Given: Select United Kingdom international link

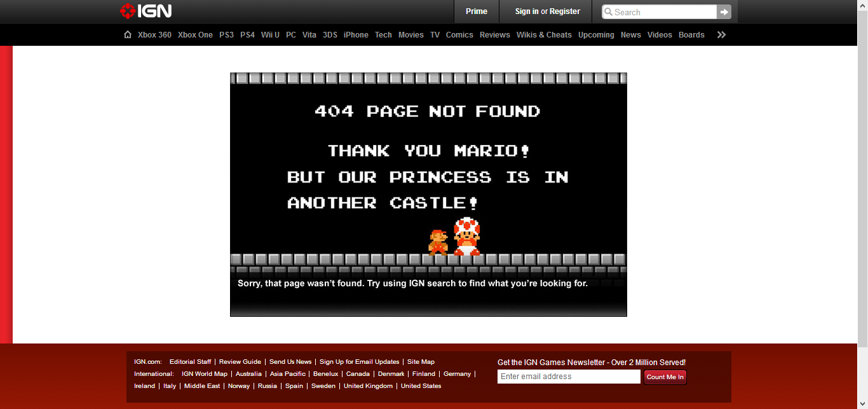Looking at the screenshot, I should click(368, 386).
